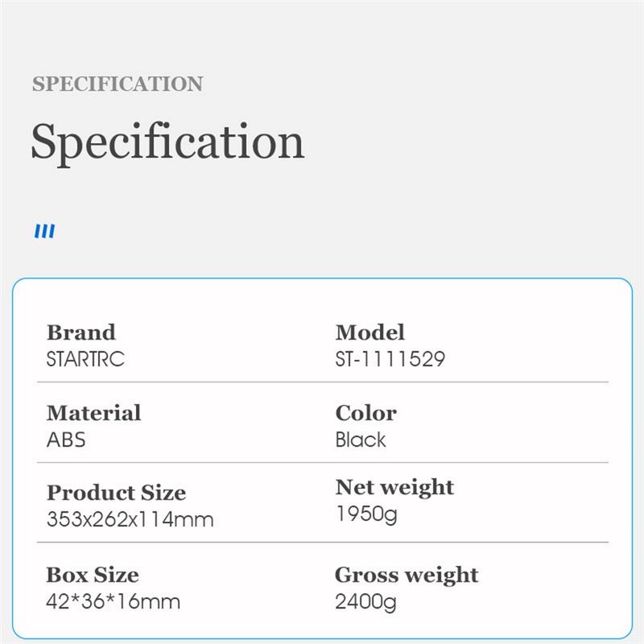This screenshot has height=644, width=644.
Task: Select the Material label
Action: pos(94,413)
